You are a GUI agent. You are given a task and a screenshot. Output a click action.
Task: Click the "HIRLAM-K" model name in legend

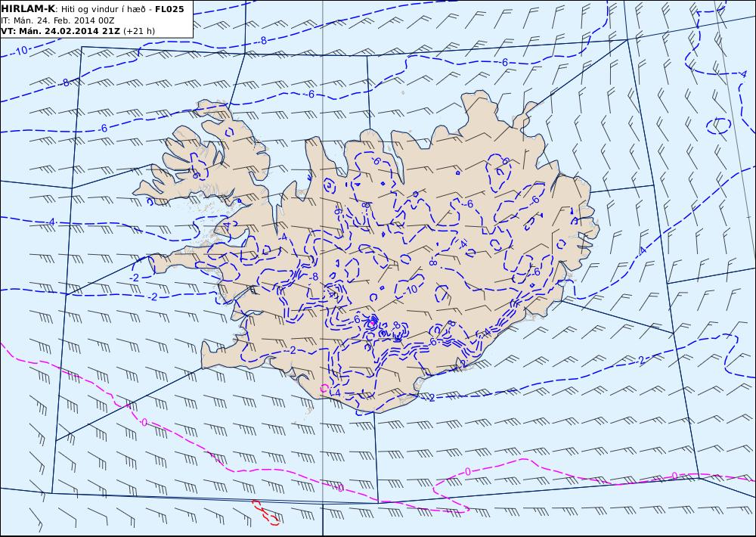[28, 8]
